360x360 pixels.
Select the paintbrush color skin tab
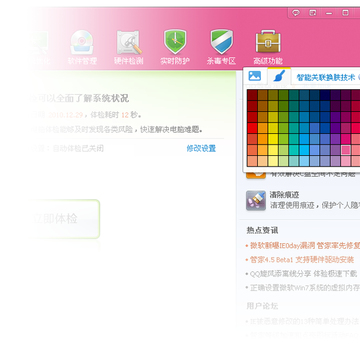click(279, 76)
